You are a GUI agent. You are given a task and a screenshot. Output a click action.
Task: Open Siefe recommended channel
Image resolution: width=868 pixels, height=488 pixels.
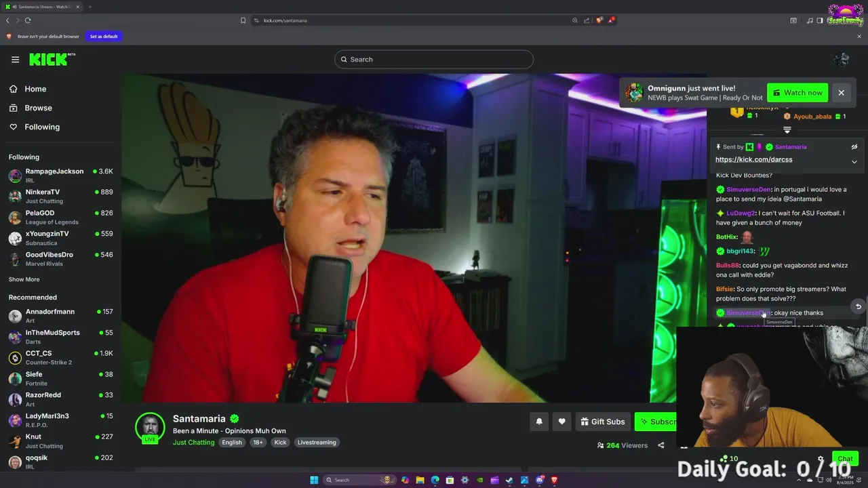point(60,379)
